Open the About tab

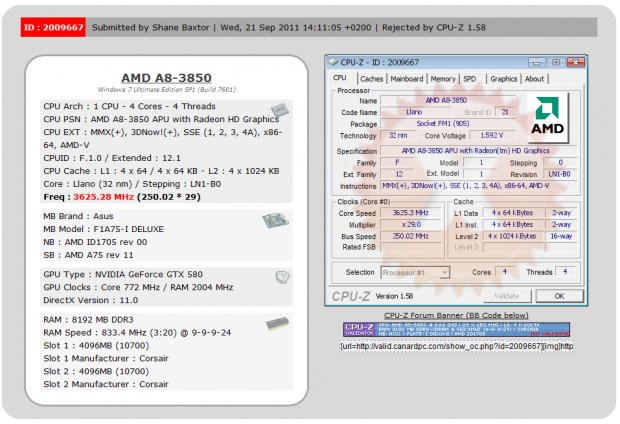[x=534, y=79]
